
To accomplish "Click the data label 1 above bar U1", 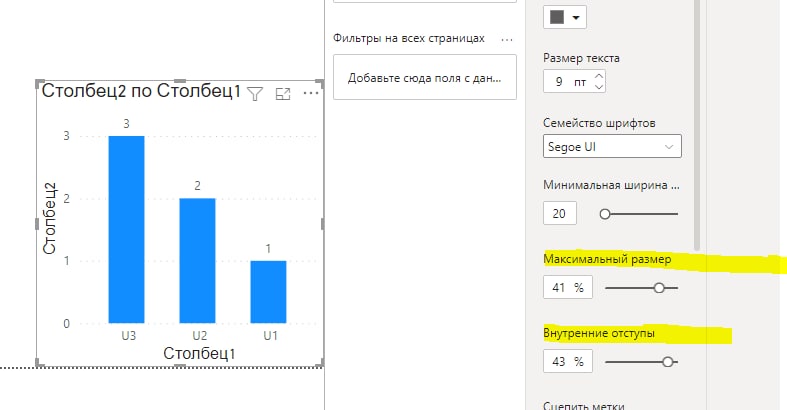I will (269, 248).
